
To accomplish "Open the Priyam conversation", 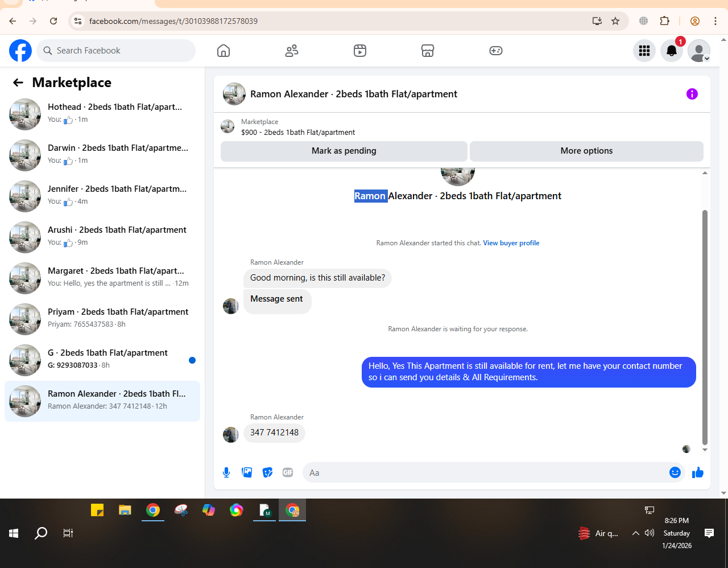I will coord(102,319).
